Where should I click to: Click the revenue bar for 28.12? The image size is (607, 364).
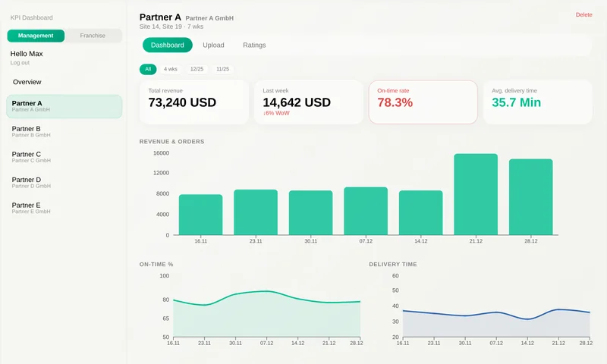(530, 197)
